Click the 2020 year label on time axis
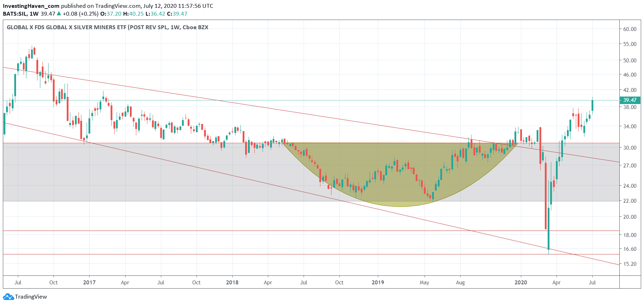Screen dimensions: 644x305 [x=521, y=283]
